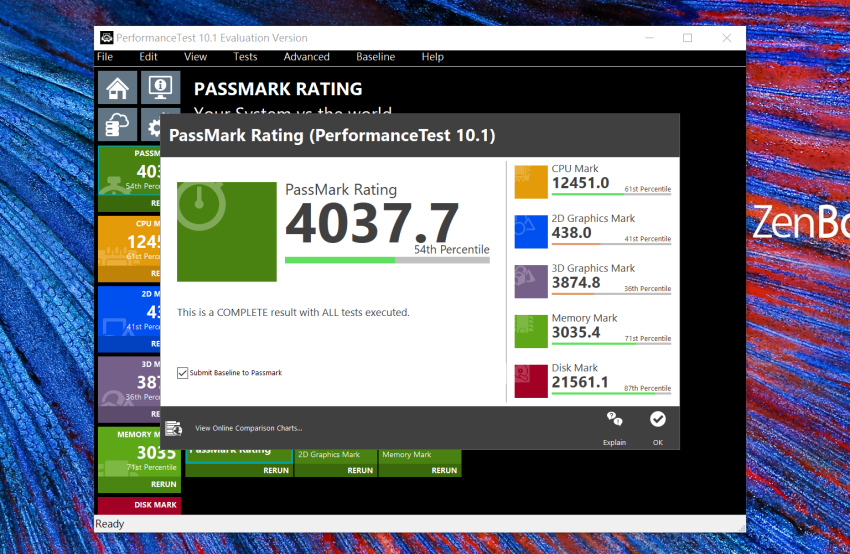Click the 36th Percentile label in dialog
The height and width of the screenshot is (554, 850).
pos(647,289)
